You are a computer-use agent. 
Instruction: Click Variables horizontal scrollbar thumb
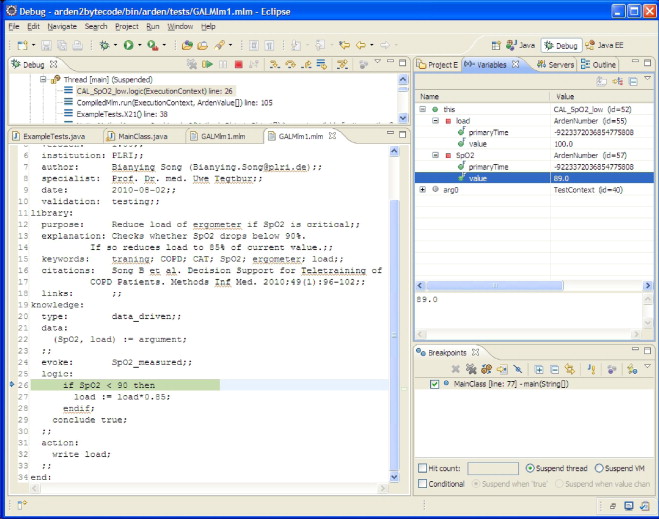[x=495, y=286]
